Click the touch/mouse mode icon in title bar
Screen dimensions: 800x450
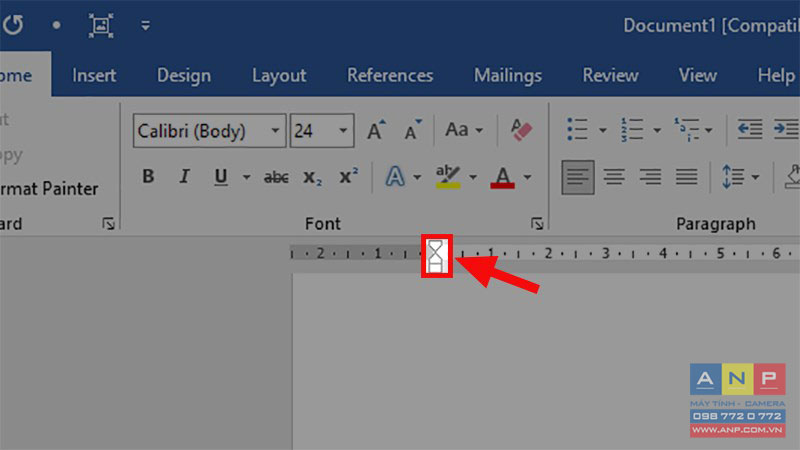point(101,25)
